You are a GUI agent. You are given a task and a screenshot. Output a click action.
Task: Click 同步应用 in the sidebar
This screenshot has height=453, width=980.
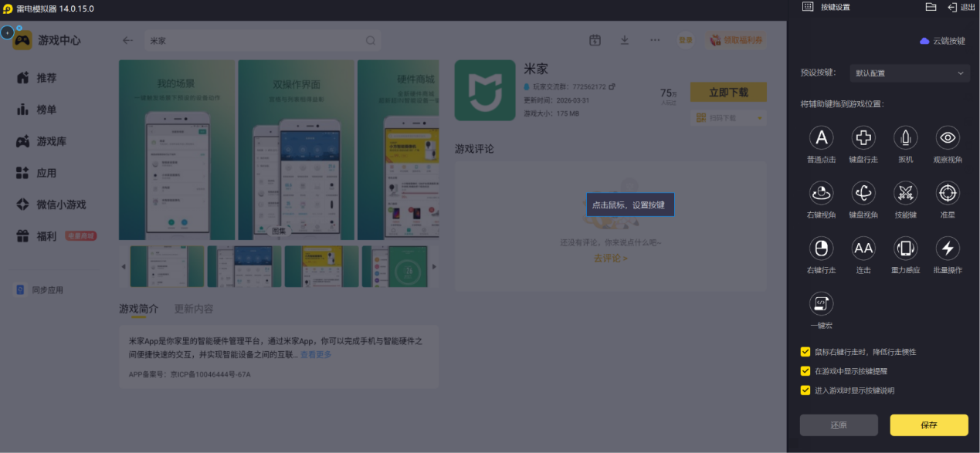40,290
